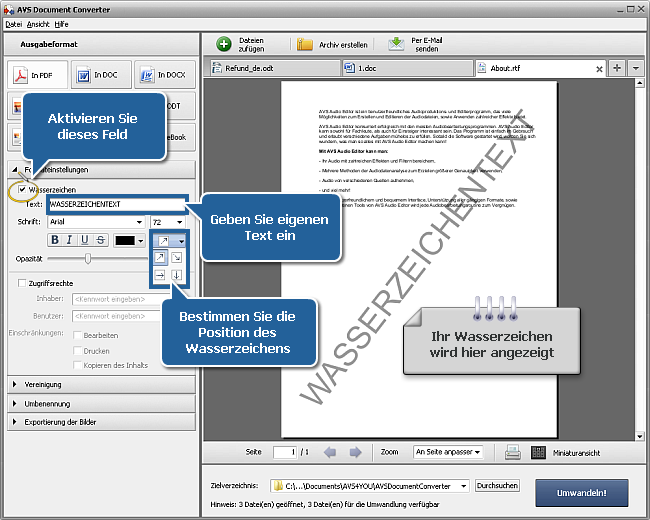Switch to the 1.doc tab
This screenshot has height=520, width=650.
(x=407, y=68)
